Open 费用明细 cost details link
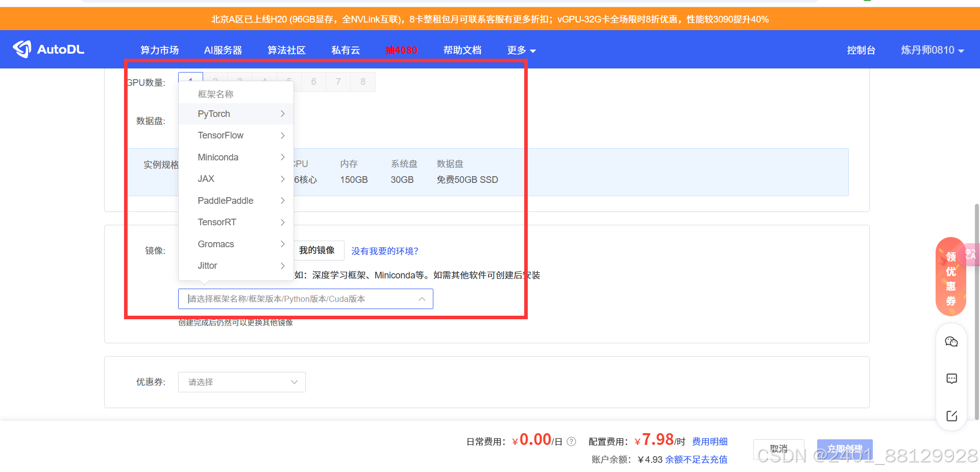This screenshot has width=980, height=472. coord(709,441)
